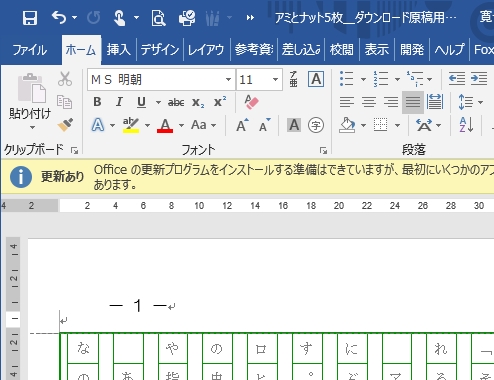Open the 校閲 tab
Viewport: 494px width, 380px height.
tap(341, 50)
